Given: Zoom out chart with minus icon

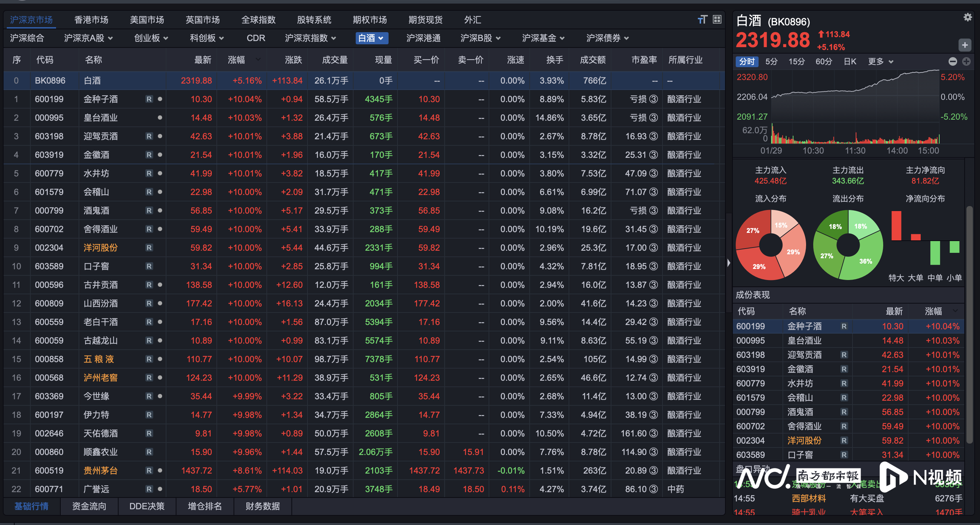Looking at the screenshot, I should (x=952, y=61).
